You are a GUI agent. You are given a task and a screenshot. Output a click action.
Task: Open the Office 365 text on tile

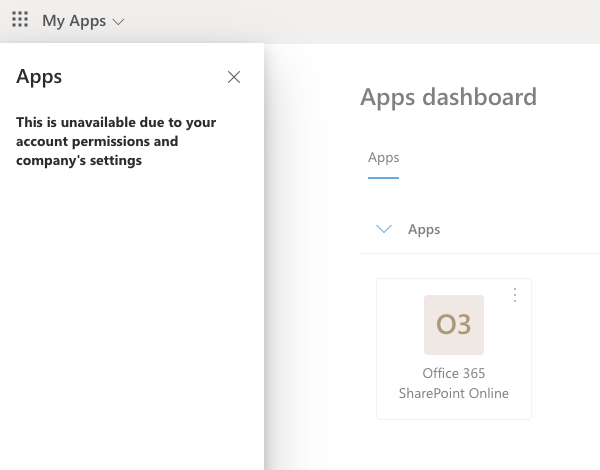[453, 373]
